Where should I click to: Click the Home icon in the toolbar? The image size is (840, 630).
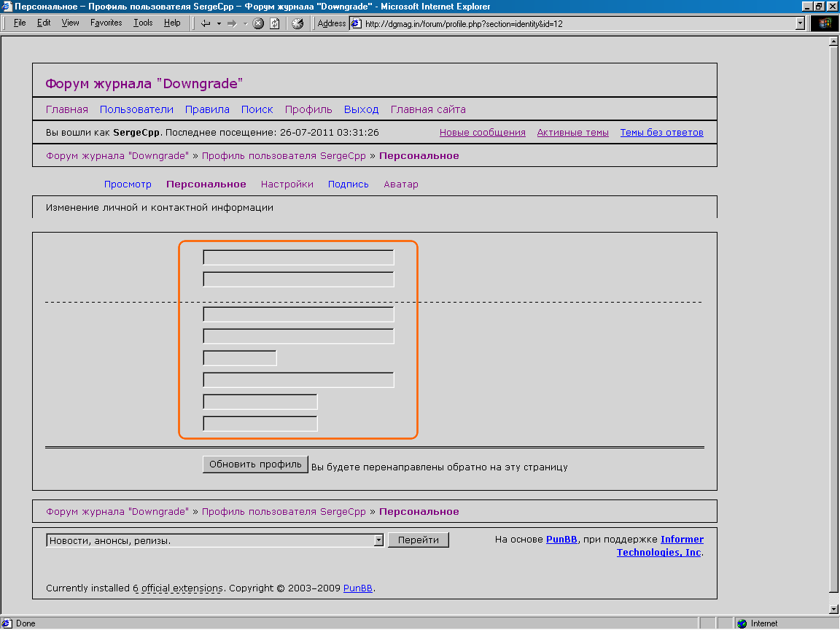(x=297, y=23)
